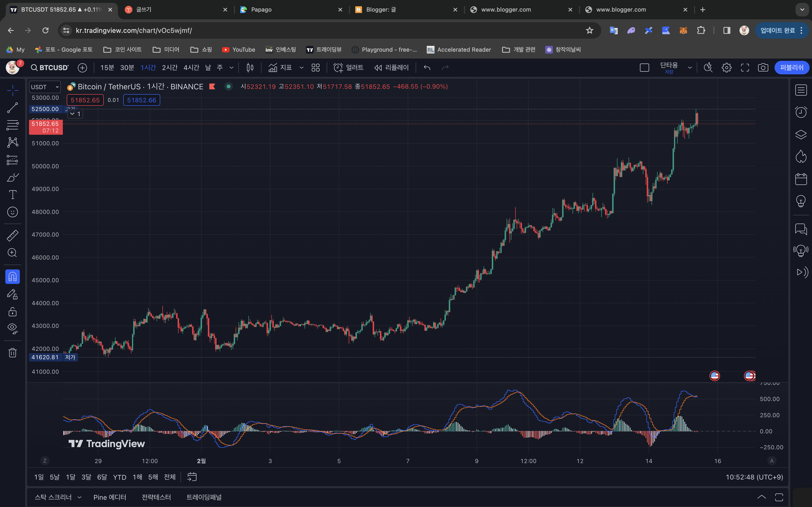Click the 퍼블리쉬 button
812x507 pixels.
pyautogui.click(x=791, y=68)
